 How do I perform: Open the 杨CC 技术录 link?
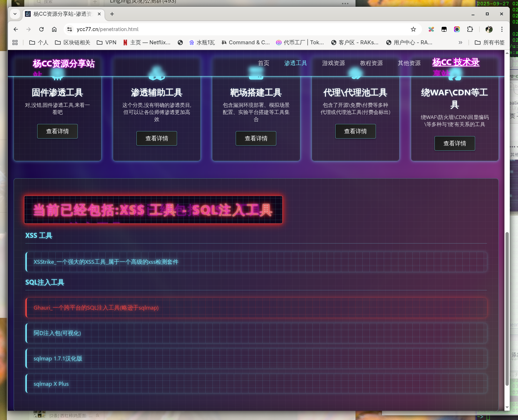(456, 62)
